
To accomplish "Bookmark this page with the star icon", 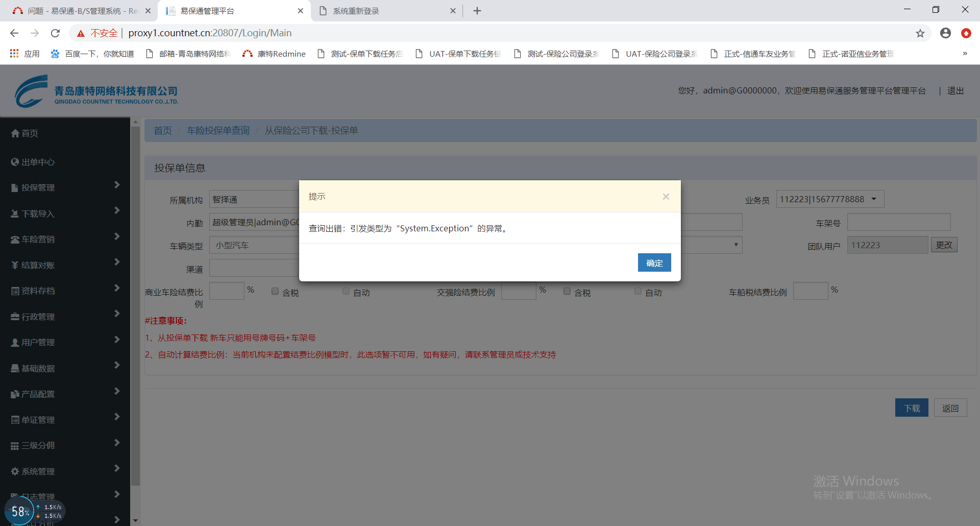I will 920,33.
